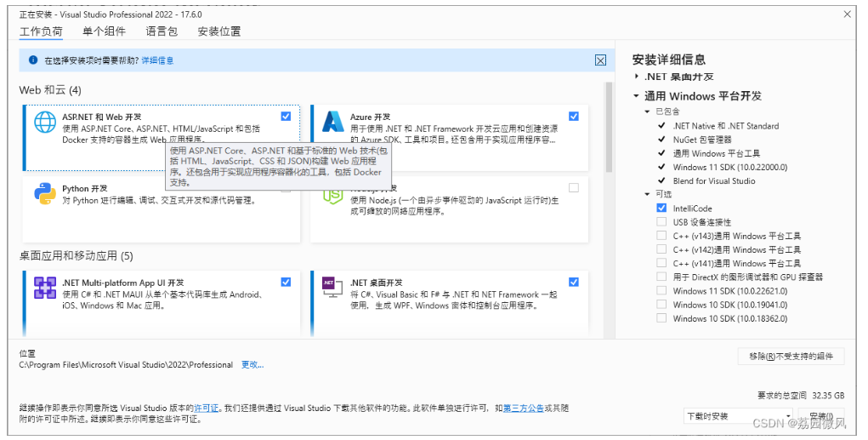Click Windows 11 SDK (10.0.22000.0) included item

coord(730,167)
